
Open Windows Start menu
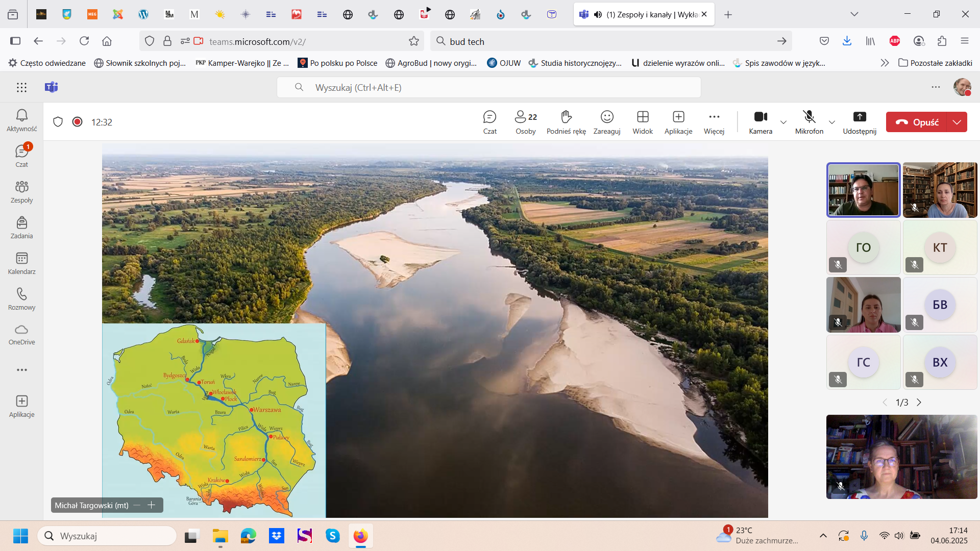[x=20, y=536]
